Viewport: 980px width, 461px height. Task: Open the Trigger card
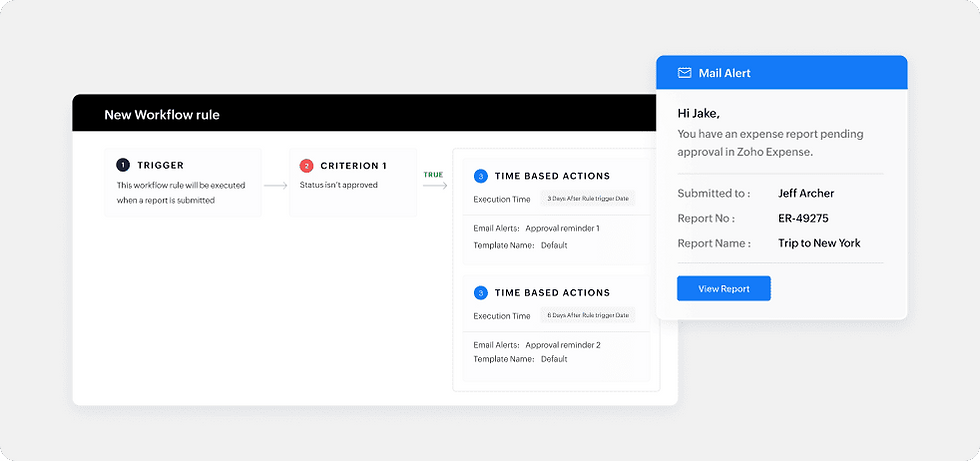pyautogui.click(x=183, y=182)
